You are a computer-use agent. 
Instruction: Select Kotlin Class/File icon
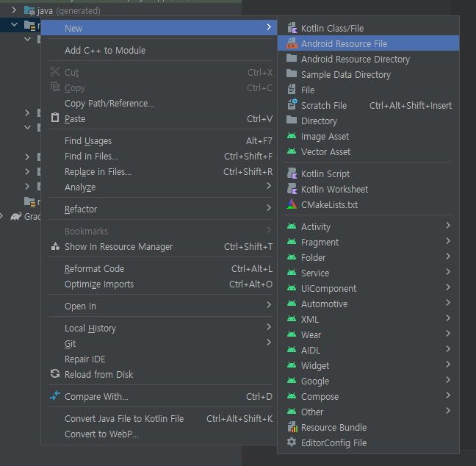[x=292, y=28]
